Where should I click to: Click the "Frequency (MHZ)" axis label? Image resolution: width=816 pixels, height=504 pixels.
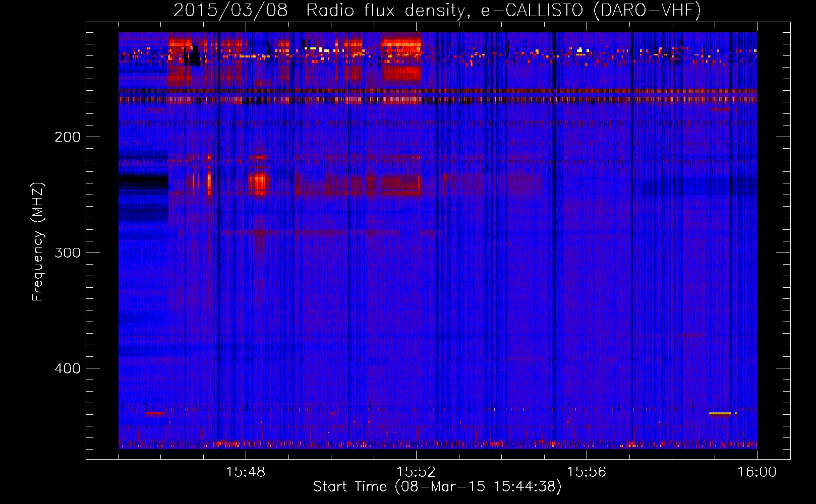tap(38, 242)
